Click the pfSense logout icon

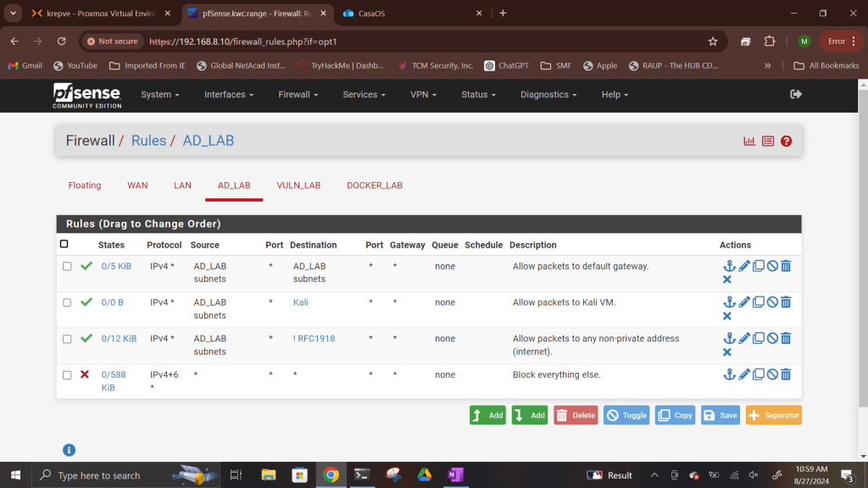point(795,94)
